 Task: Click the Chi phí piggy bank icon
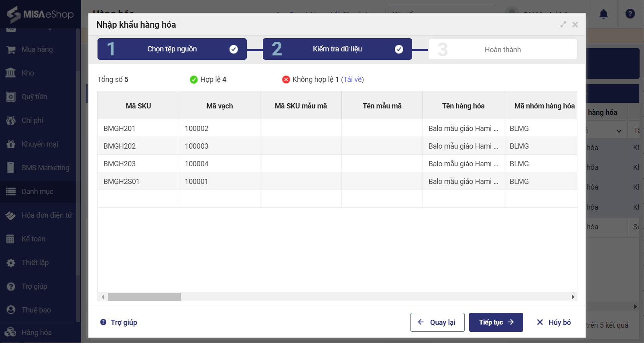coord(11,120)
